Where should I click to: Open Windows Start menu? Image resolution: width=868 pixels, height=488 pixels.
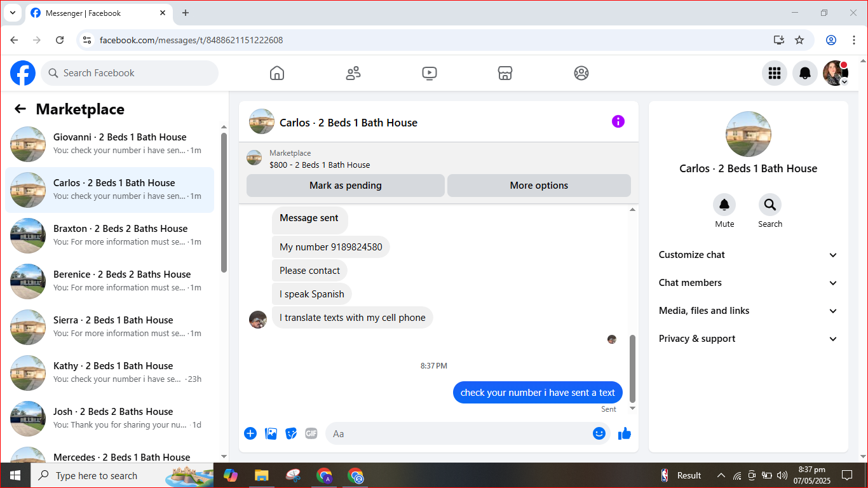pos(15,475)
